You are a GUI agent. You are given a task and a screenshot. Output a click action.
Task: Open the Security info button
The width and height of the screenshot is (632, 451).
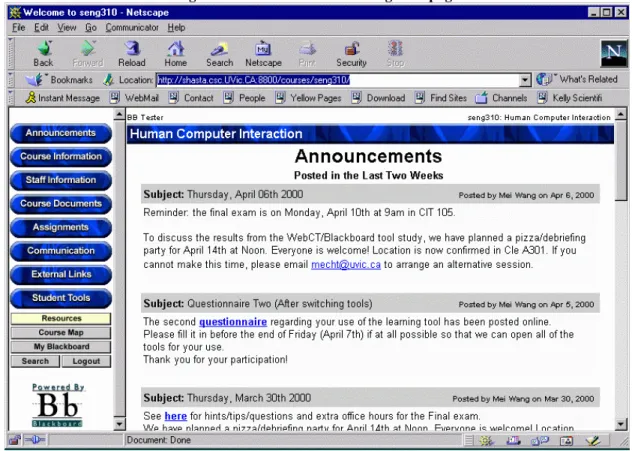point(351,54)
